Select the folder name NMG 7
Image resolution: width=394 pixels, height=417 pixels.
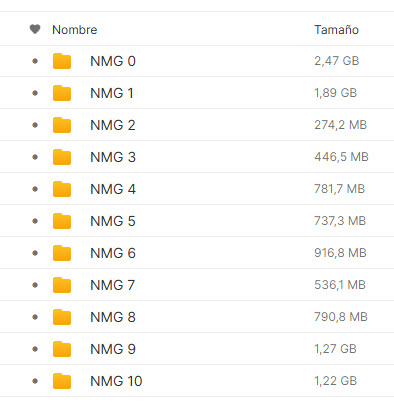click(113, 285)
